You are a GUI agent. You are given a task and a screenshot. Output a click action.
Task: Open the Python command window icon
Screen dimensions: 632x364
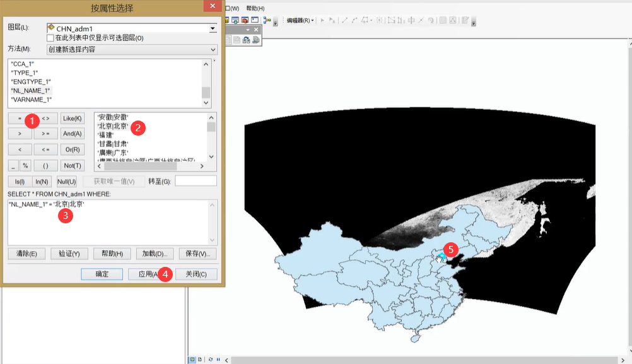pyautogui.click(x=255, y=20)
